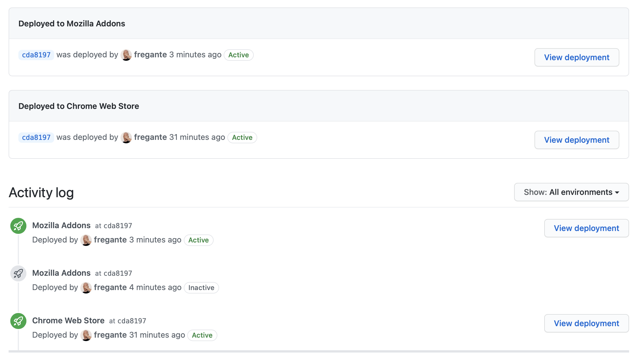This screenshot has width=644, height=364.
Task: Click the green rocket icon beside Mozilla Addons
Action: [x=18, y=226]
